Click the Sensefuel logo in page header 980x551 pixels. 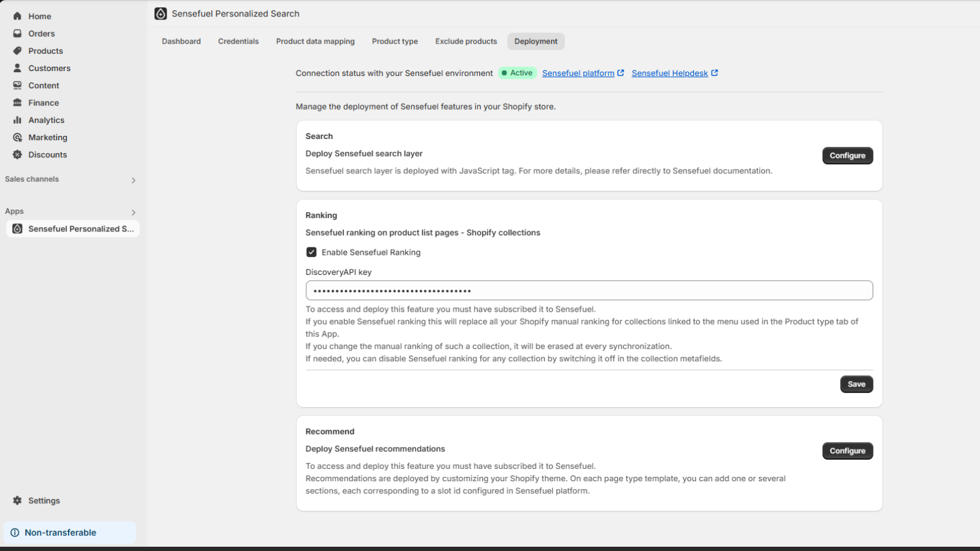(x=160, y=13)
